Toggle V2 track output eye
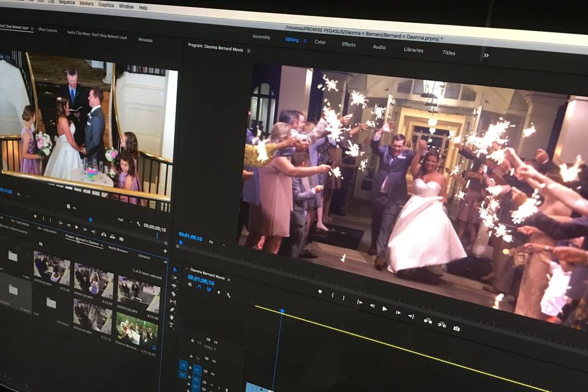 pyautogui.click(x=214, y=361)
